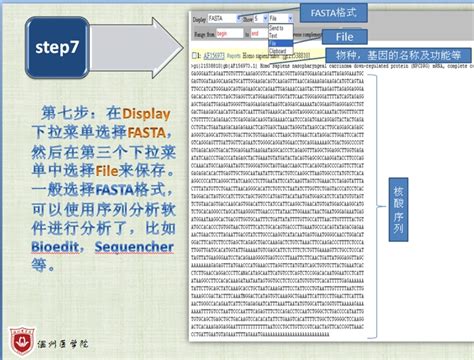Click the Range from 'begin' input field
Screen dimensions: 474x360
230,34
